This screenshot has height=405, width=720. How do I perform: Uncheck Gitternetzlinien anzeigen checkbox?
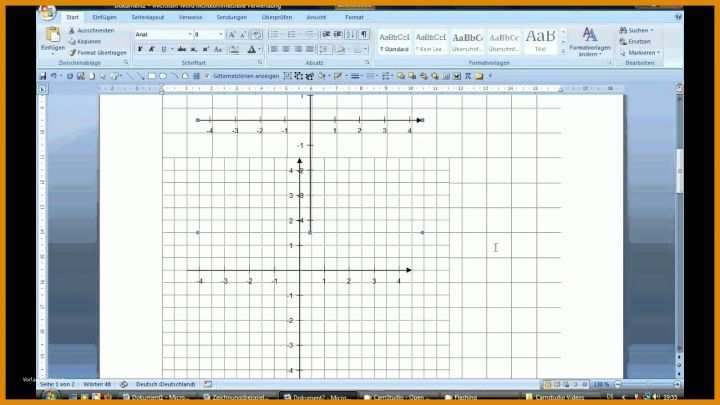[207, 76]
